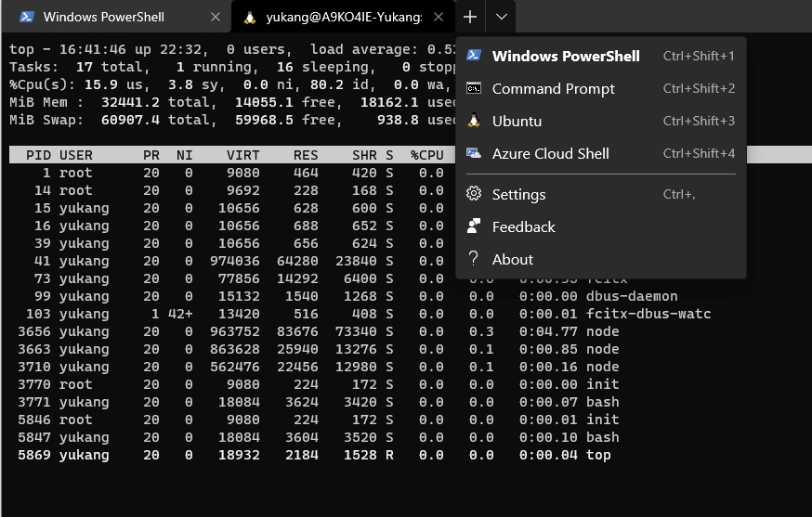Click the SHR column header
Viewport: 812px width, 517px height.
[364, 155]
